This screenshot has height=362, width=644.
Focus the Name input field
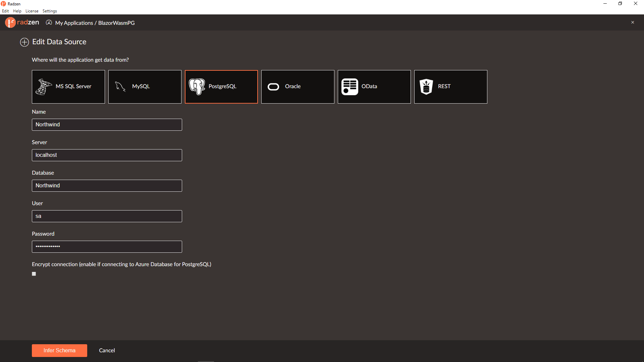pyautogui.click(x=107, y=125)
